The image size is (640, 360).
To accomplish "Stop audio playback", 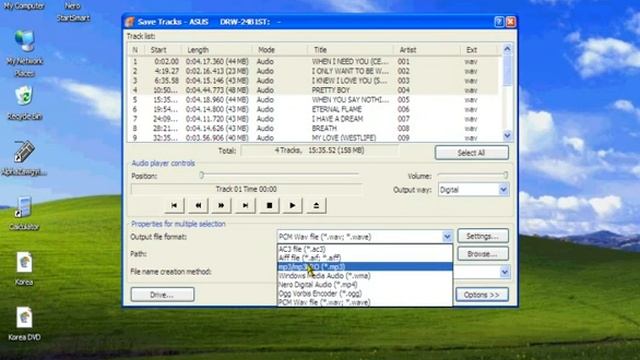I will pos(269,205).
